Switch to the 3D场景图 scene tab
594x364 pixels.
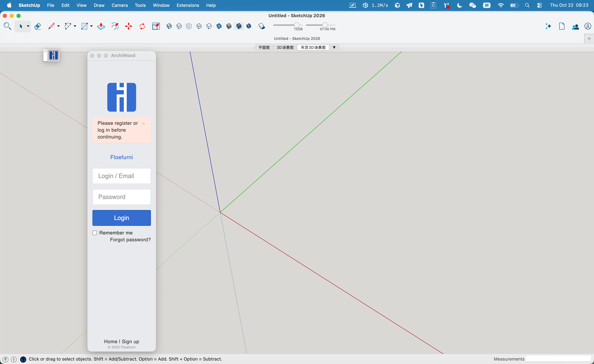pos(285,47)
